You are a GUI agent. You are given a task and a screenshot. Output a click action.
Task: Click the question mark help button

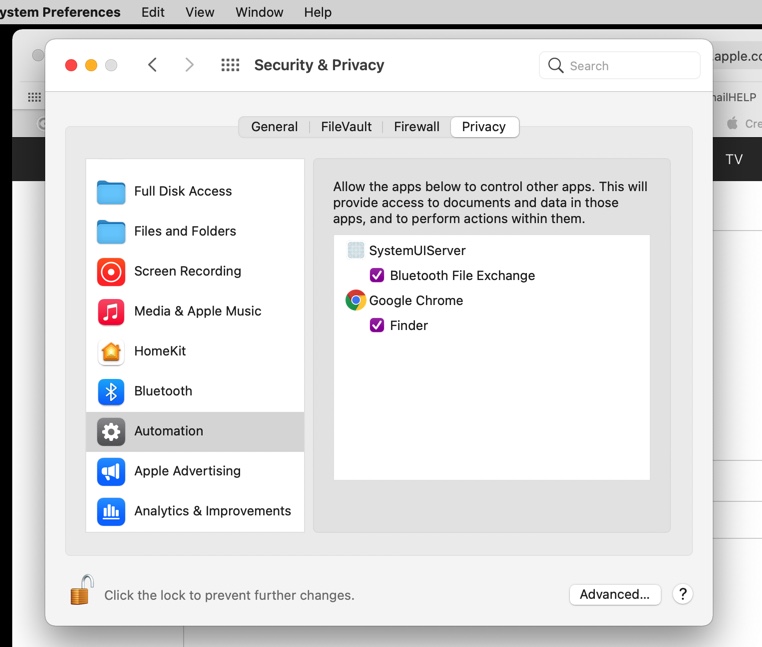pos(682,594)
